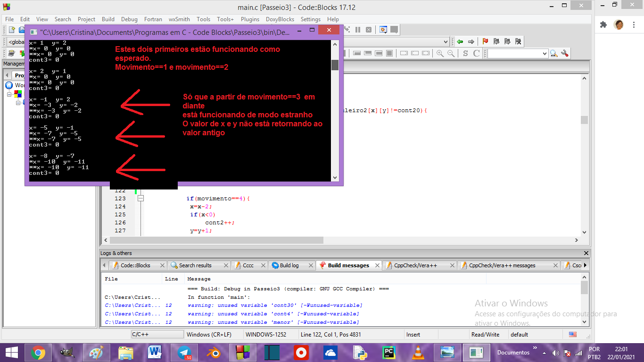The image size is (644, 362).
Task: Open the Build menu
Action: pyautogui.click(x=108, y=19)
